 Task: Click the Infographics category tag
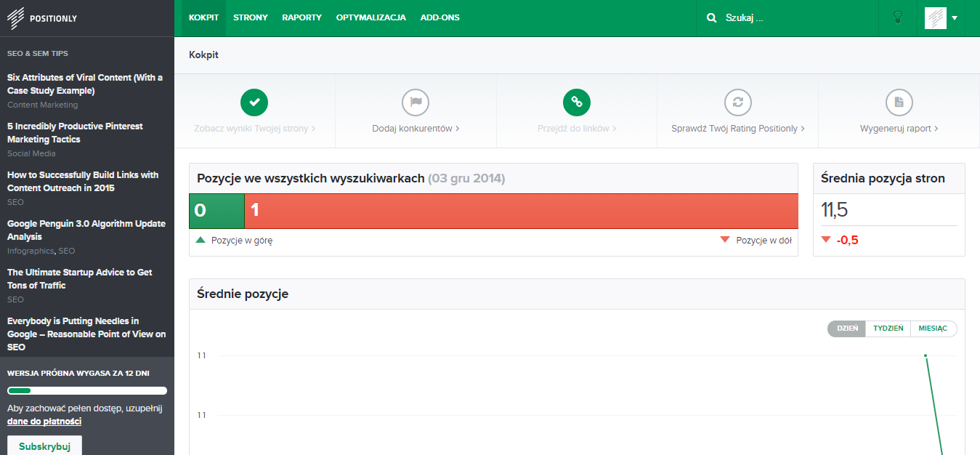pyautogui.click(x=31, y=251)
